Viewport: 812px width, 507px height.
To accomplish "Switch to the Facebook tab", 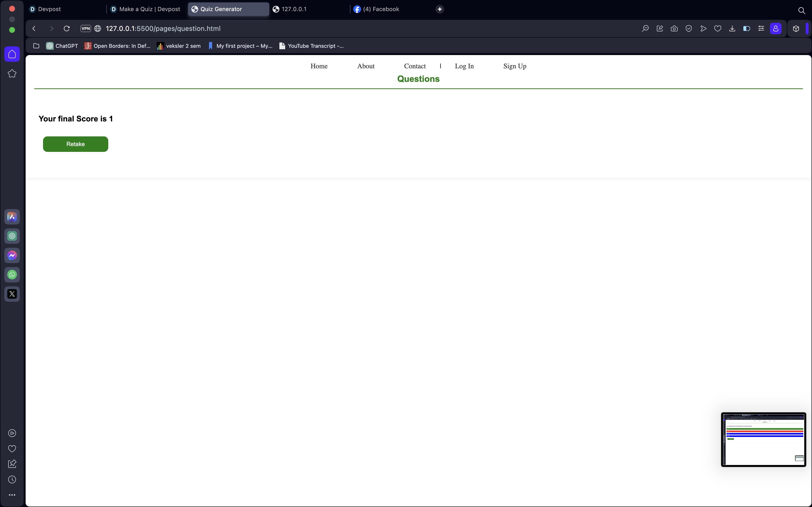I will coord(381,9).
